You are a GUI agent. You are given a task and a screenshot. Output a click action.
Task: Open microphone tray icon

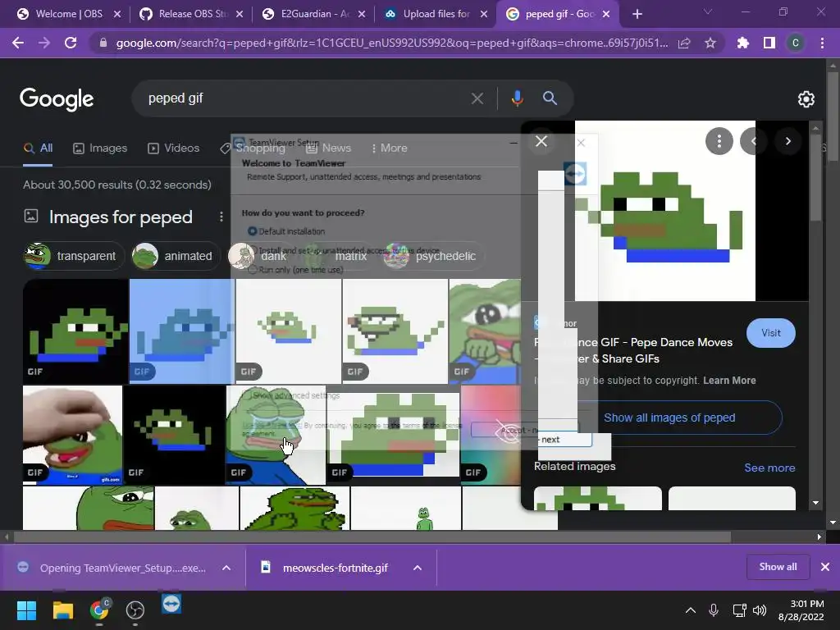[714, 610]
